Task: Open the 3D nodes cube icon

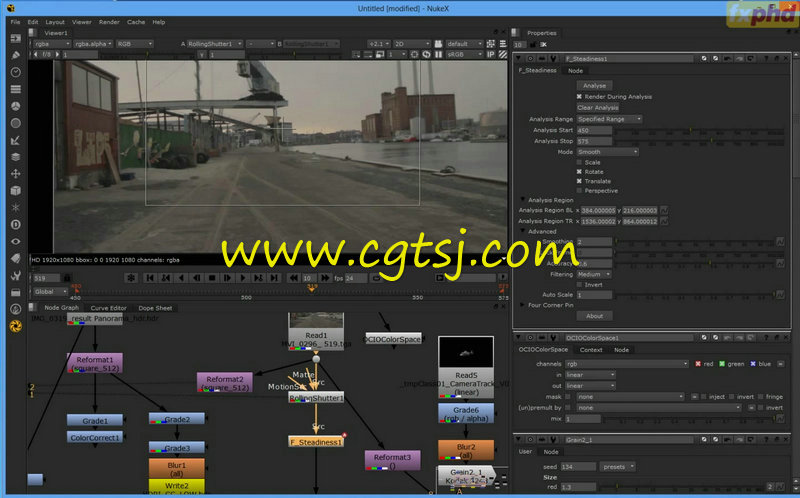Action: pyautogui.click(x=15, y=190)
